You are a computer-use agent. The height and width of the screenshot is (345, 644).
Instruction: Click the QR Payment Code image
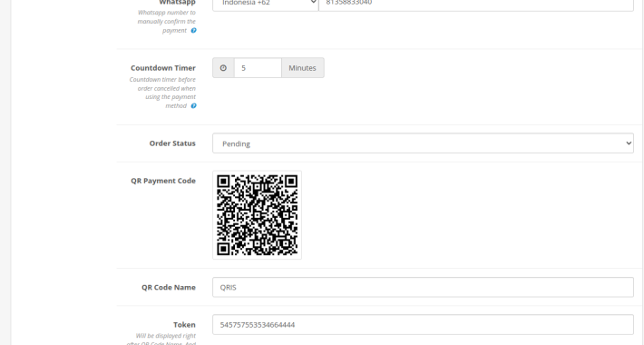257,215
